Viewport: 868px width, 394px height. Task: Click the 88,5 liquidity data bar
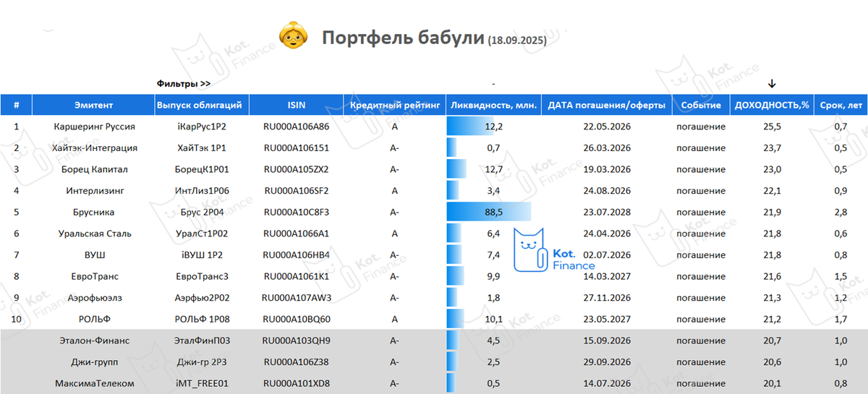489,213
